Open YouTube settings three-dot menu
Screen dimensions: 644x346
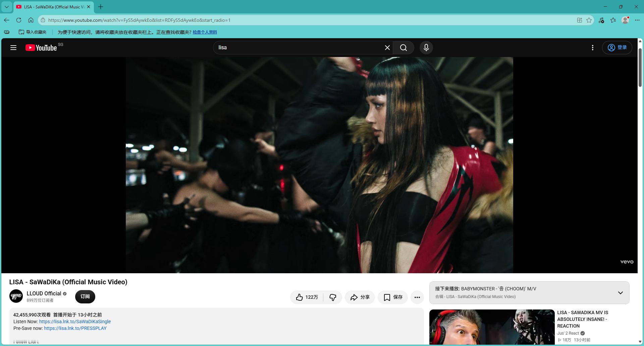pos(593,48)
